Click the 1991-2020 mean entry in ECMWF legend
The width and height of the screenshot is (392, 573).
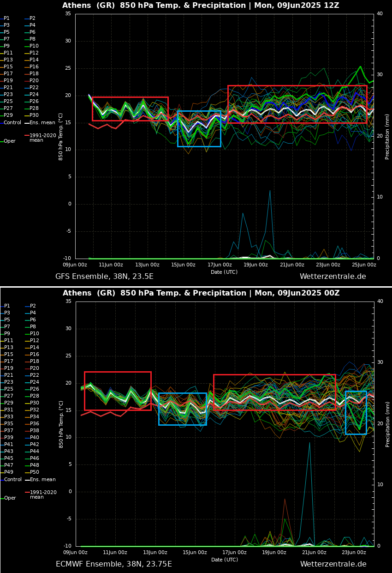point(42,495)
